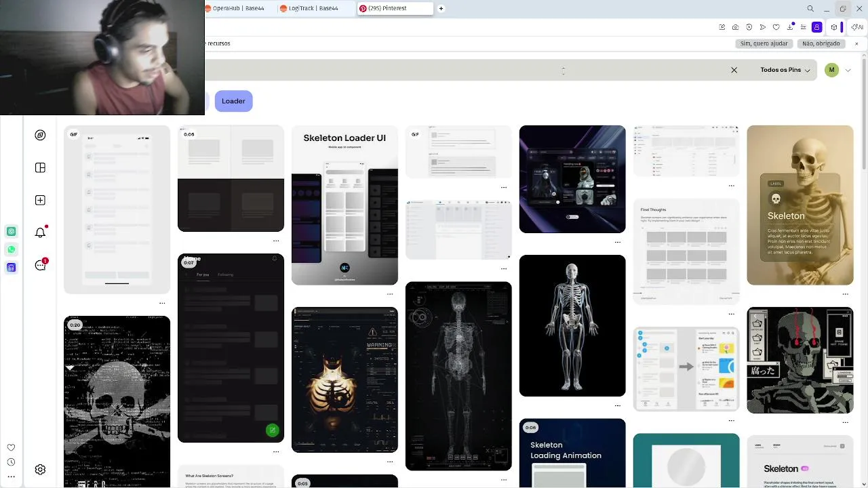The height and width of the screenshot is (488, 868).
Task: Open the pixel-art red-eyed skeleton pin
Action: coord(800,360)
